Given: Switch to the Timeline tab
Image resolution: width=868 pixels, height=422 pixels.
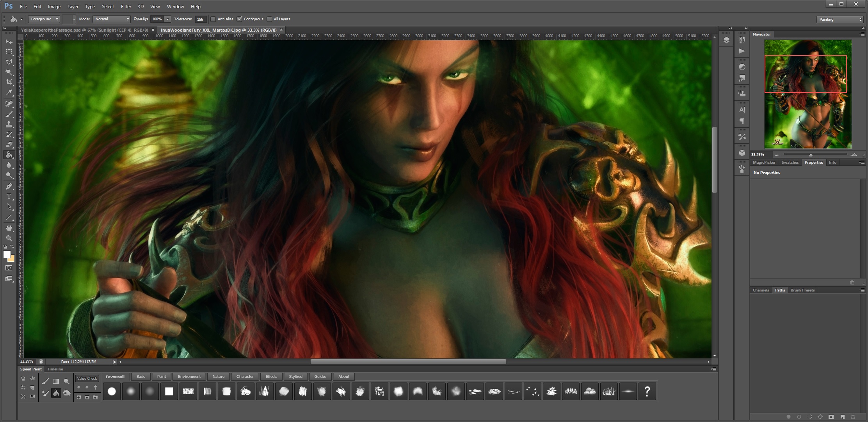Looking at the screenshot, I should 55,369.
